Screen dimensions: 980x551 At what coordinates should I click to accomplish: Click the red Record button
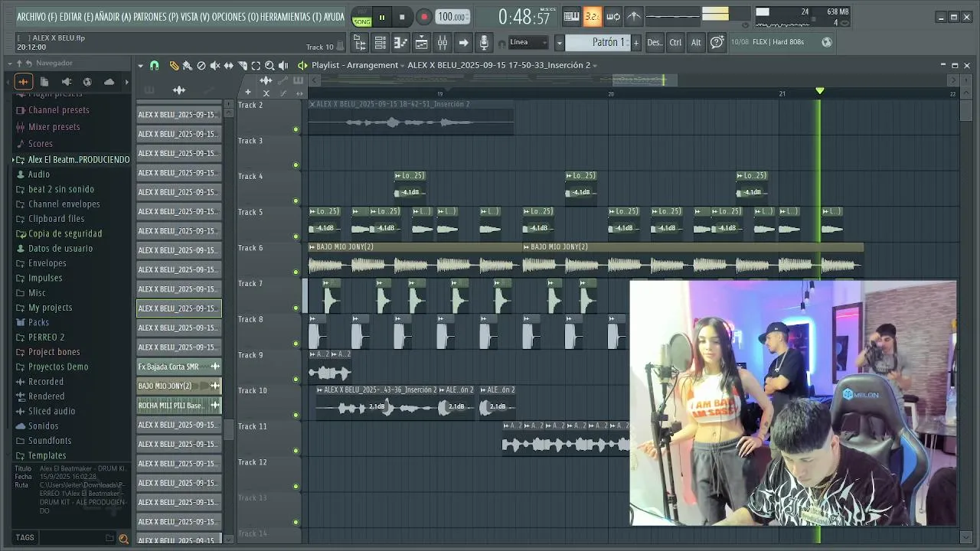click(x=423, y=17)
